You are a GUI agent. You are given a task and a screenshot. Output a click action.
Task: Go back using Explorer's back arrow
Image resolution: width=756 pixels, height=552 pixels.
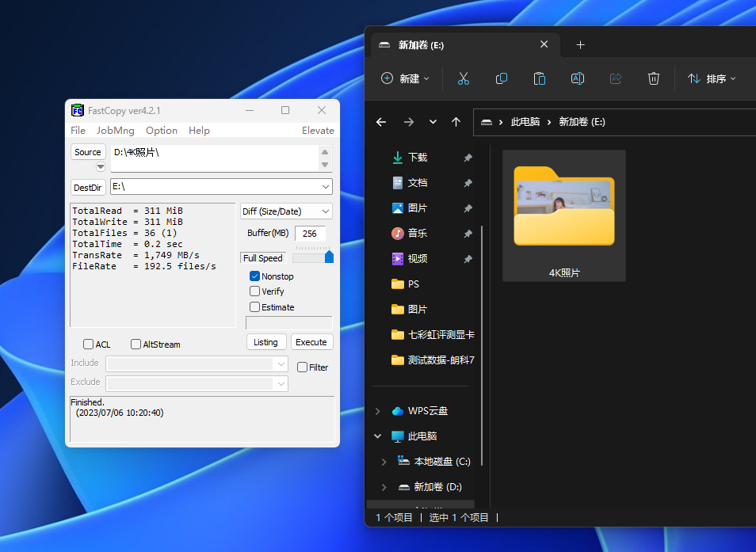[381, 122]
